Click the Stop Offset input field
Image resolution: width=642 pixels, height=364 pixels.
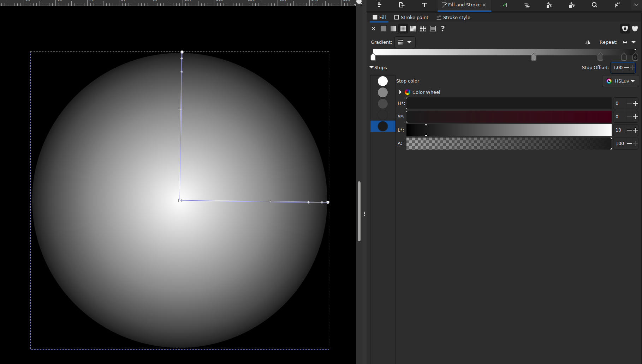pos(617,68)
